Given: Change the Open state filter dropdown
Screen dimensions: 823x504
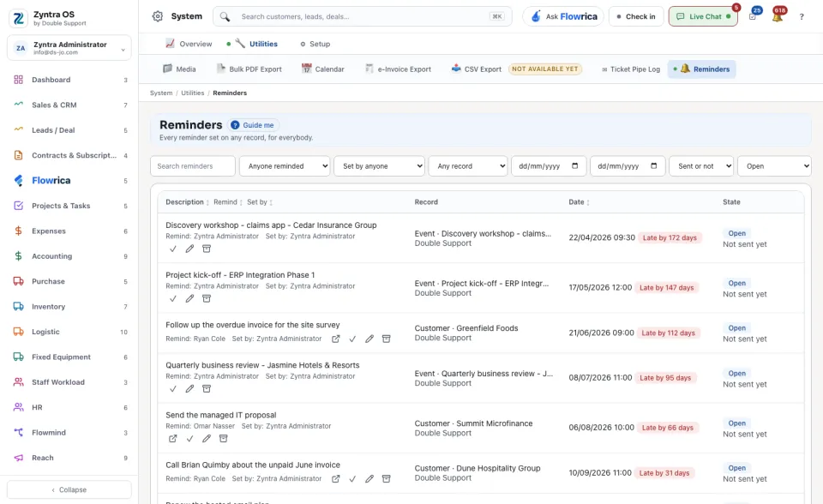Looking at the screenshot, I should click(x=774, y=166).
